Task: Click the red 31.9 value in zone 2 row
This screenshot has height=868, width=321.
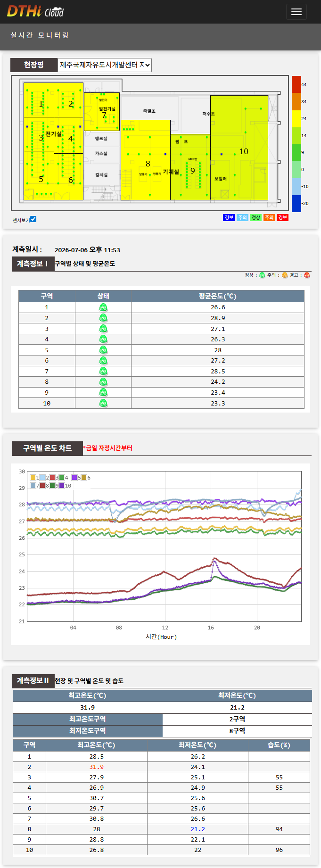Action: [97, 767]
